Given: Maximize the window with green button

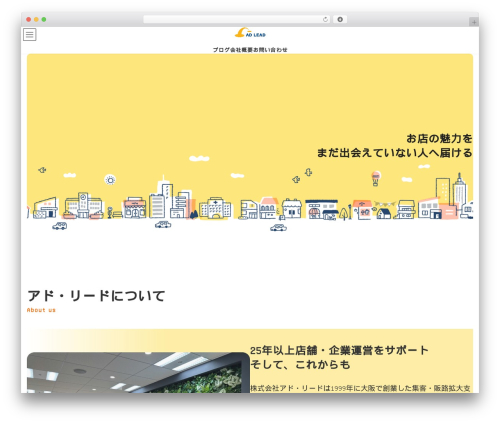Looking at the screenshot, I should point(44,20).
